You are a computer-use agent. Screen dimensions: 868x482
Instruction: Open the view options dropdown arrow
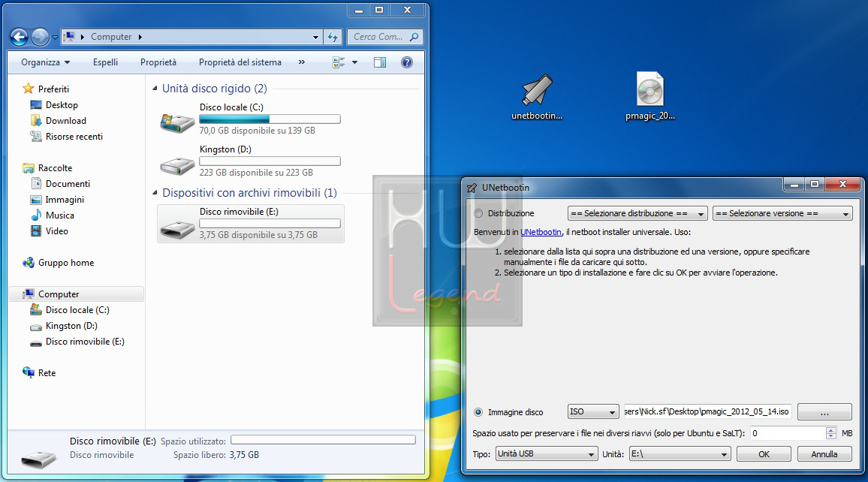tap(355, 62)
